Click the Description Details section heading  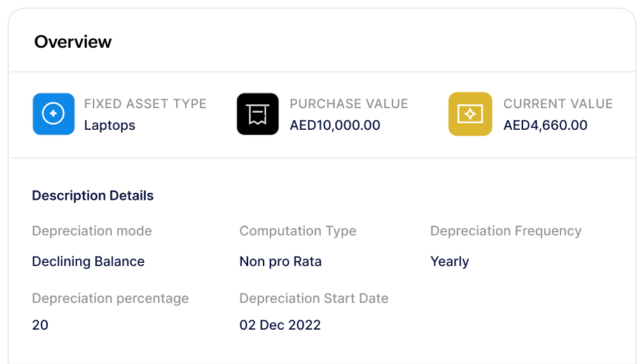pyautogui.click(x=93, y=195)
